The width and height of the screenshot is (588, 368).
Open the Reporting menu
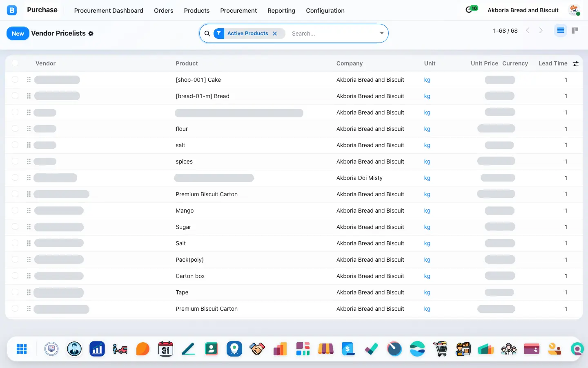pyautogui.click(x=281, y=11)
